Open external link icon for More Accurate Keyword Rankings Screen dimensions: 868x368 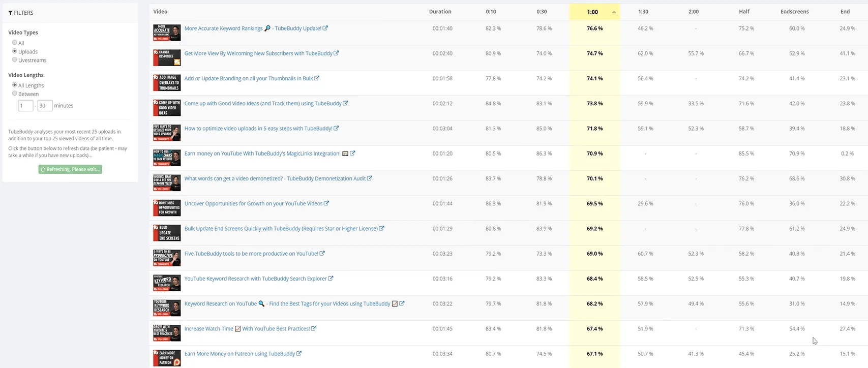325,28
